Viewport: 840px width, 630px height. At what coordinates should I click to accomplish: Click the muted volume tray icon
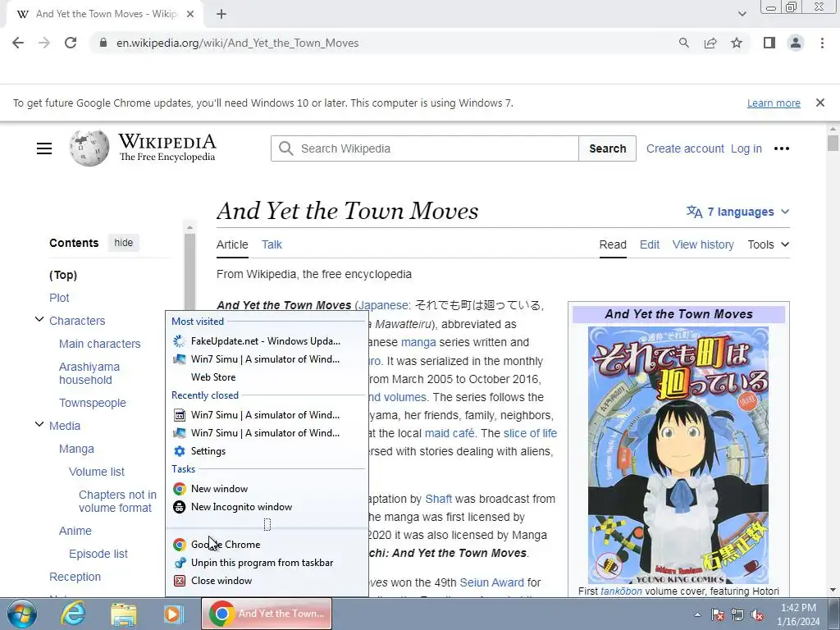(757, 614)
